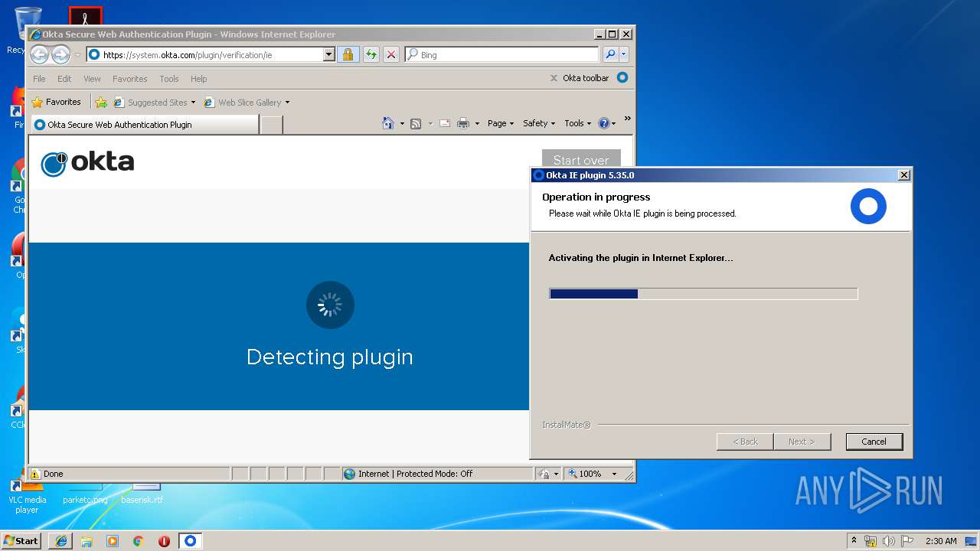Click the IE Back navigation arrow

[x=39, y=54]
